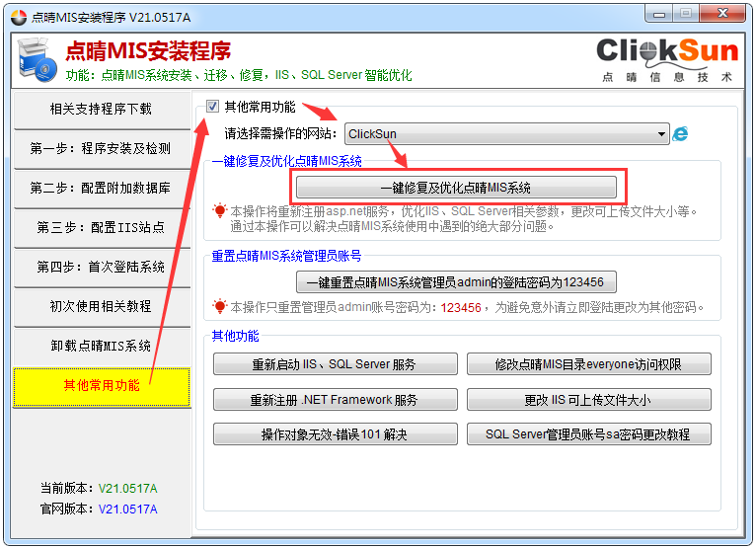756x549 pixels.
Task: Open 第四步：首次登陆系统 step
Action: point(103,267)
